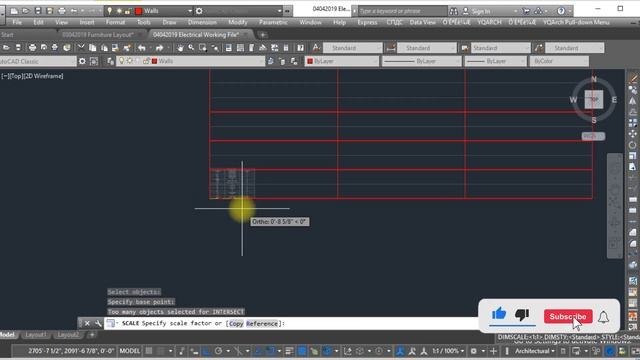Toggle annotation visibility icon in the status bar
Image resolution: width=640 pixels, height=360 pixels.
coord(412,351)
